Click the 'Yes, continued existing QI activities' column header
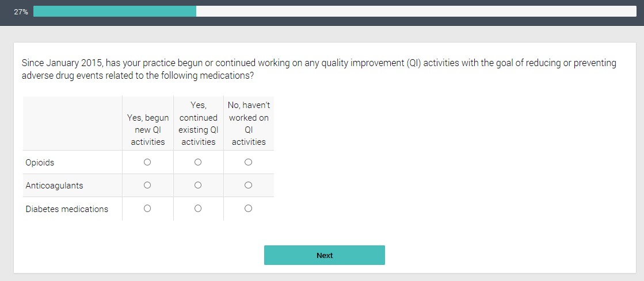The height and width of the screenshot is (281, 644). (x=198, y=124)
